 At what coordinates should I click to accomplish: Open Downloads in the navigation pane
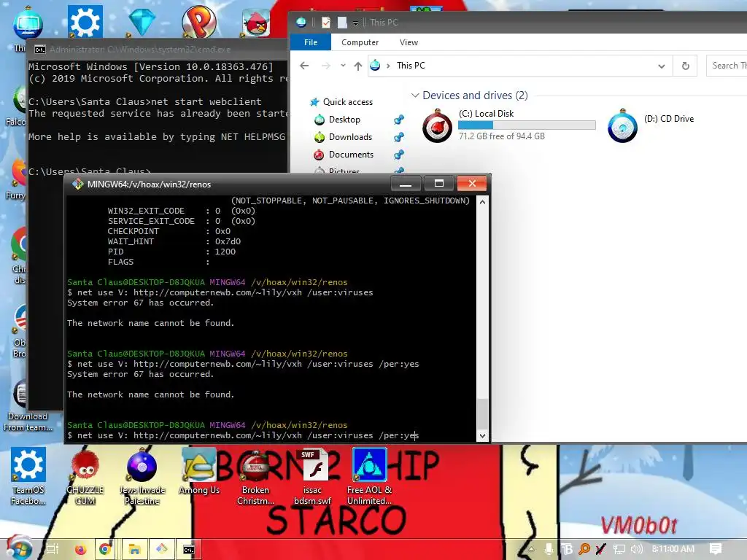(350, 137)
